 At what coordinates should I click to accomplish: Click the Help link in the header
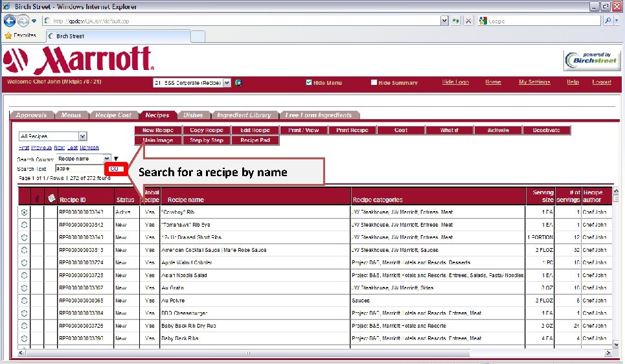(573, 82)
